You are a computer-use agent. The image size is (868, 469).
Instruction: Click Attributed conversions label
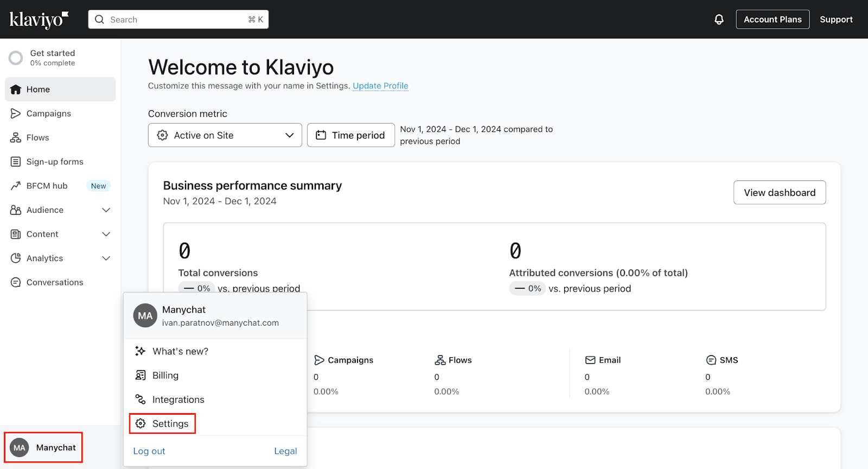point(598,273)
